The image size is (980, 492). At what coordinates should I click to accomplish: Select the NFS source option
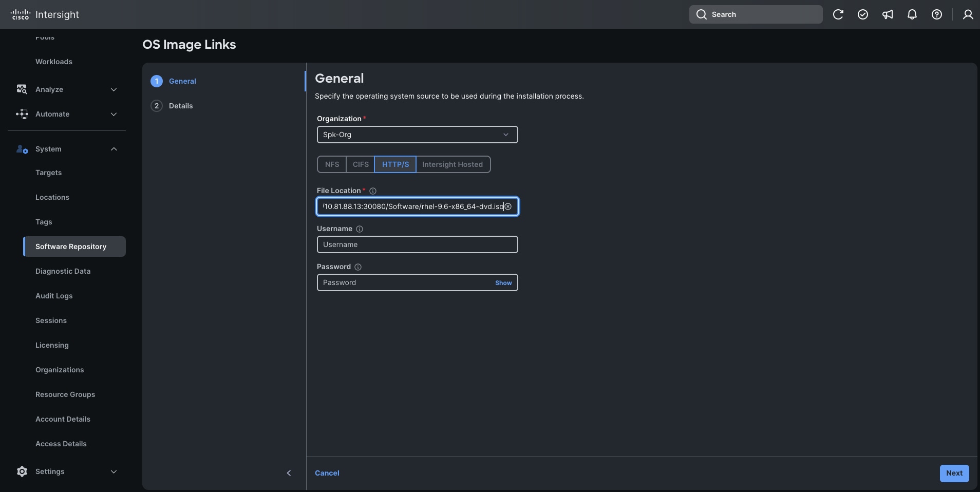click(x=331, y=164)
